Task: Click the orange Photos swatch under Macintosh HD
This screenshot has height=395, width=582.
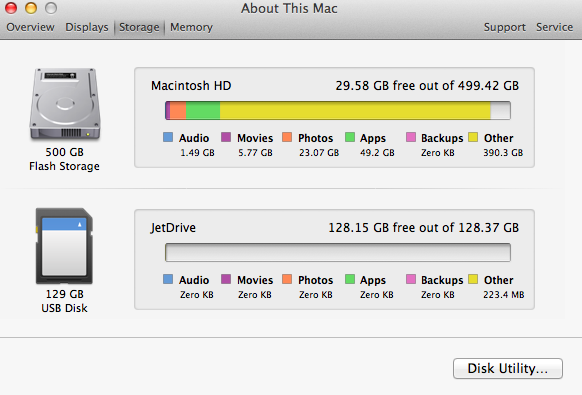Action: click(x=287, y=137)
